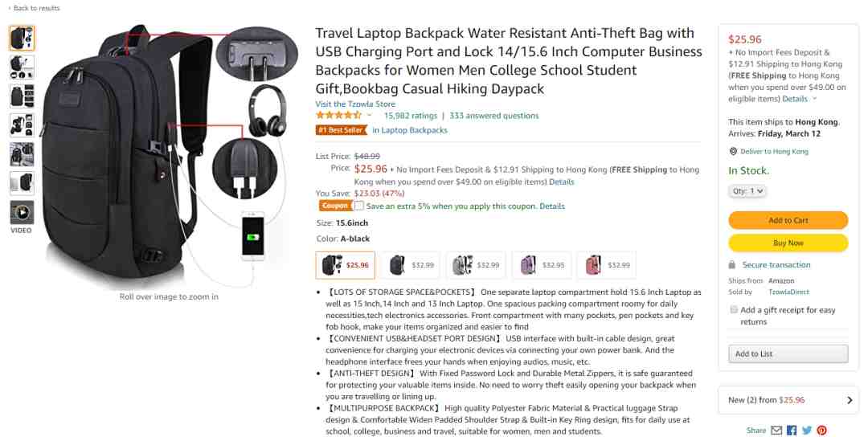
Task: Share via the email envelope icon
Action: tap(776, 431)
